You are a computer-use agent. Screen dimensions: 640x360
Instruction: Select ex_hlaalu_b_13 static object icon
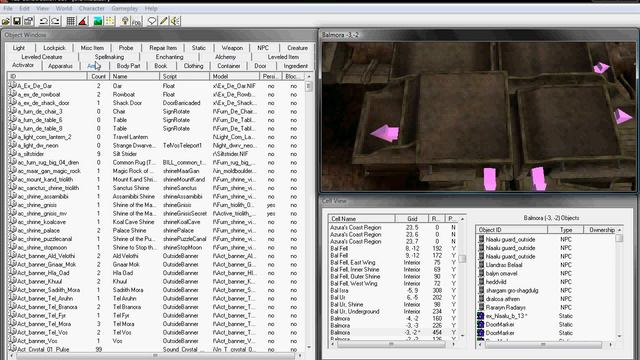(481, 316)
